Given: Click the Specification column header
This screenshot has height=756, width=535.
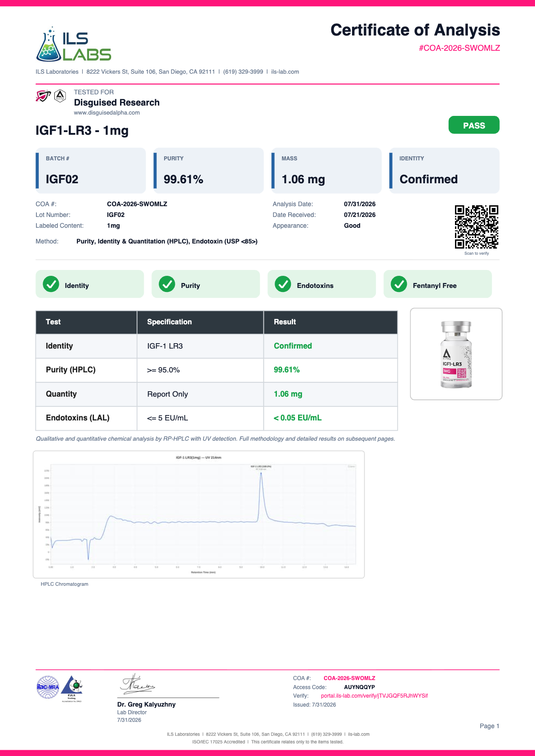Looking at the screenshot, I should point(200,322).
